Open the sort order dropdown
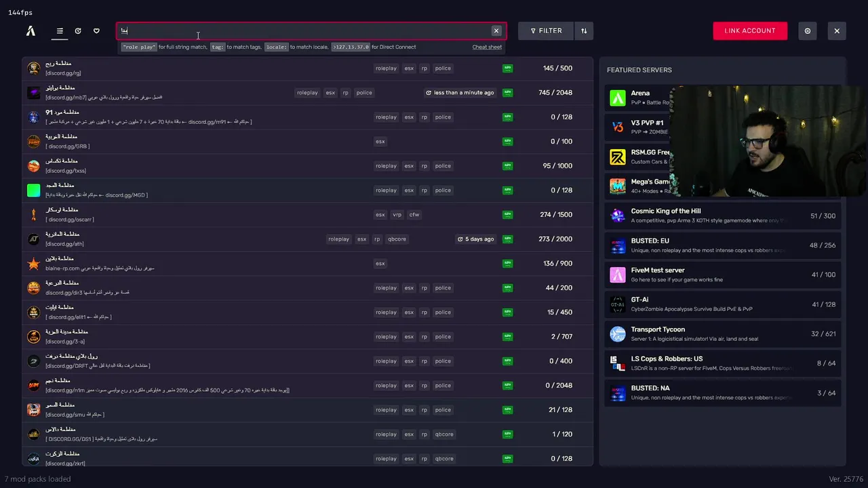Image resolution: width=868 pixels, height=488 pixels. click(x=584, y=30)
